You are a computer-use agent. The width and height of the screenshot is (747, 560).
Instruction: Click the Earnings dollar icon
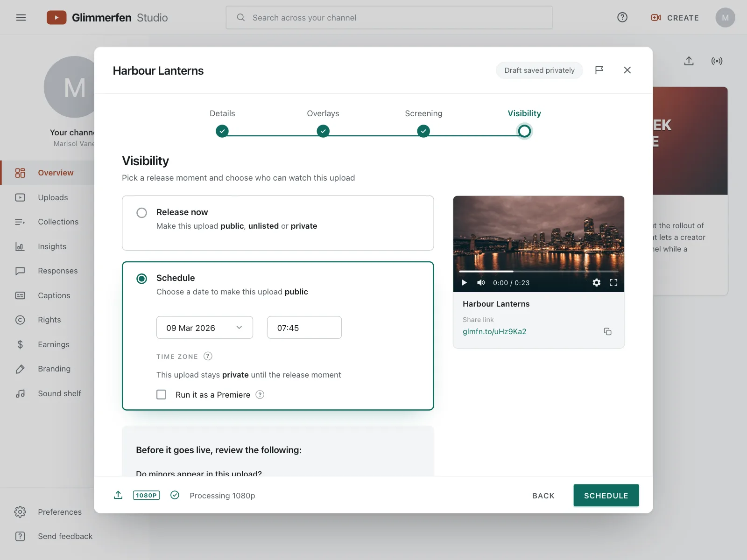pyautogui.click(x=20, y=344)
